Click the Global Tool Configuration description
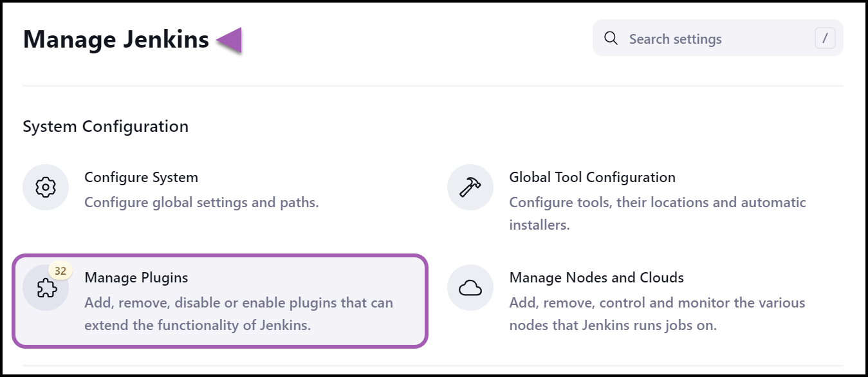The height and width of the screenshot is (377, 868). click(x=657, y=213)
